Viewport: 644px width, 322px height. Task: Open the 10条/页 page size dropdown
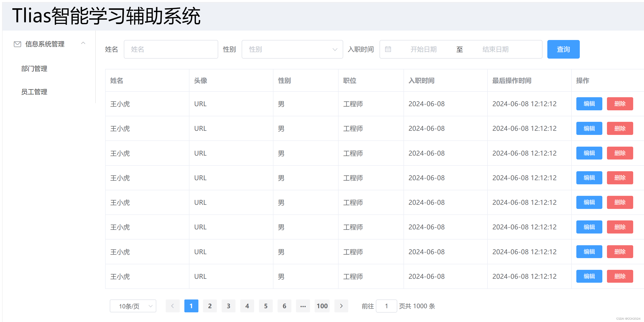pyautogui.click(x=133, y=306)
